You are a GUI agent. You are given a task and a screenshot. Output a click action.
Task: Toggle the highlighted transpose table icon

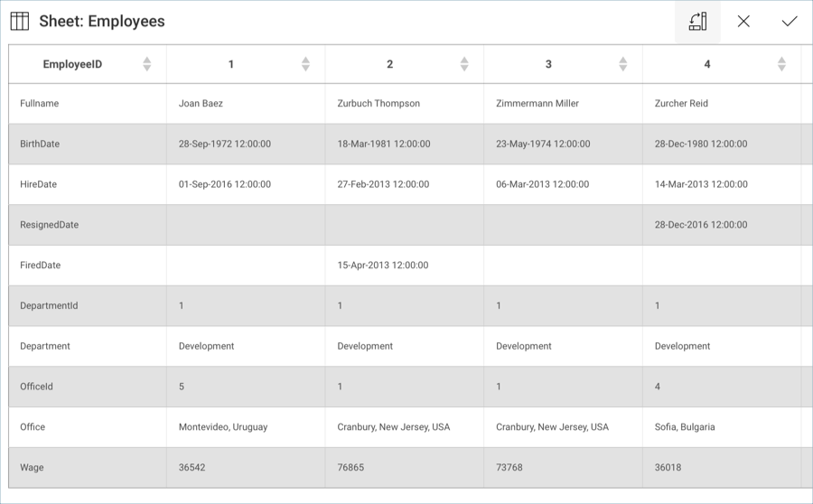[x=697, y=22]
